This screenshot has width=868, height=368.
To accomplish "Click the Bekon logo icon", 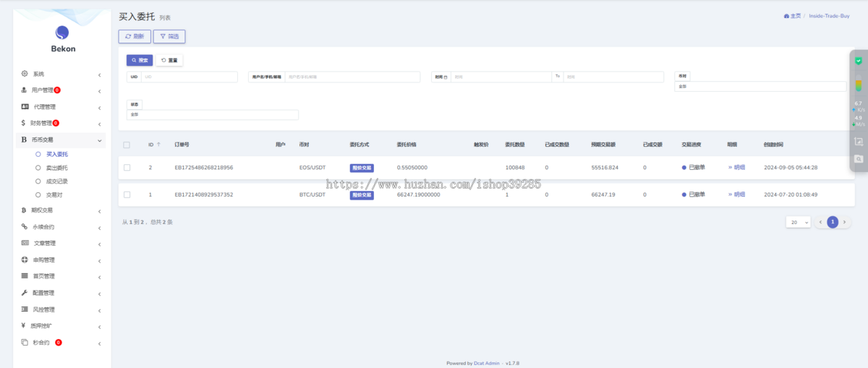I will click(x=62, y=33).
